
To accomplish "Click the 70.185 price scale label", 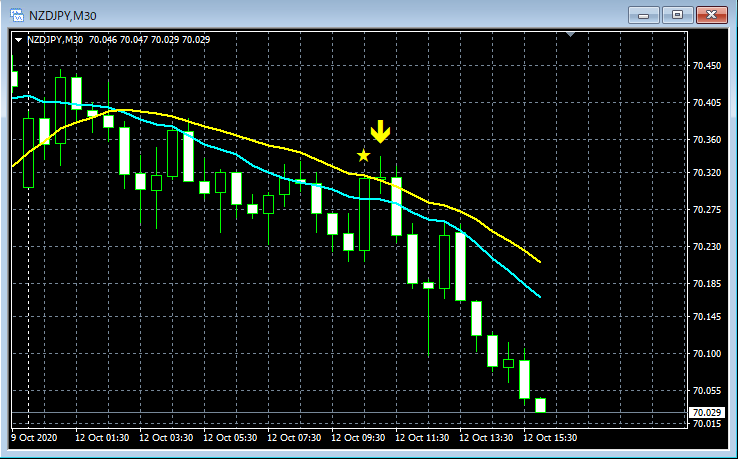I will [707, 283].
